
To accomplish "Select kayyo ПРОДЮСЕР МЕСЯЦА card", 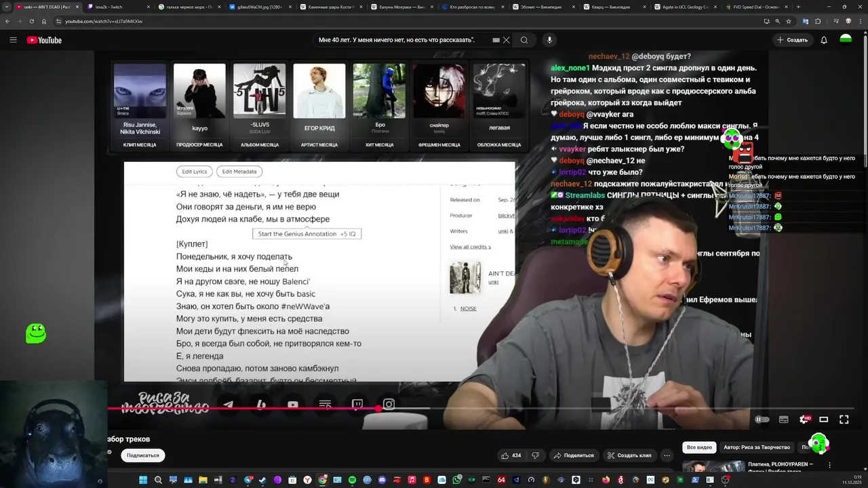I will [x=199, y=106].
